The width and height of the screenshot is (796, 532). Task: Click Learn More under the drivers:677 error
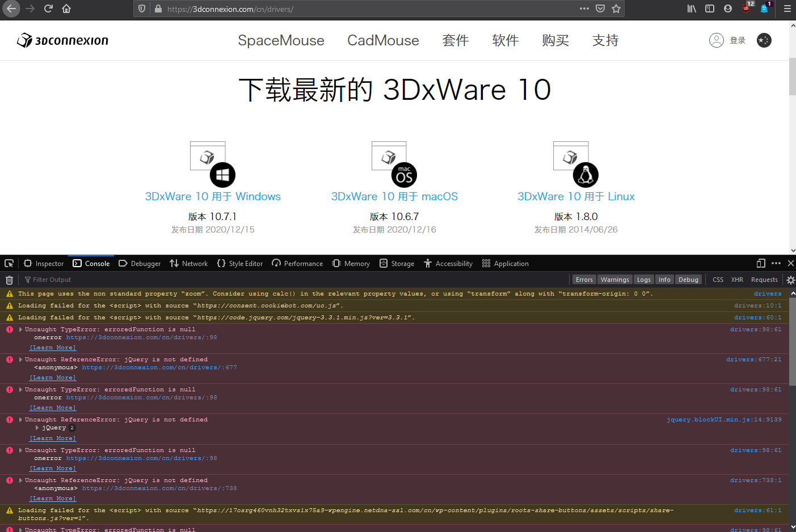(53, 378)
